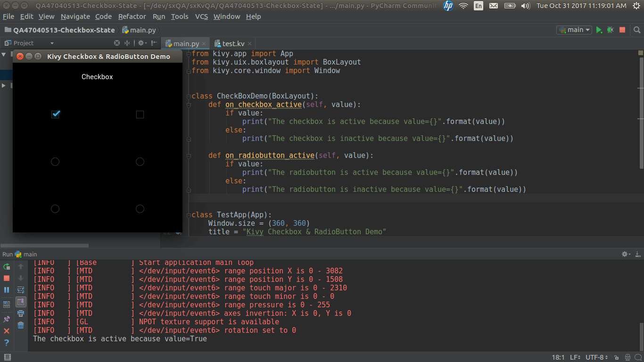Rerun main in Run panel

click(x=7, y=266)
